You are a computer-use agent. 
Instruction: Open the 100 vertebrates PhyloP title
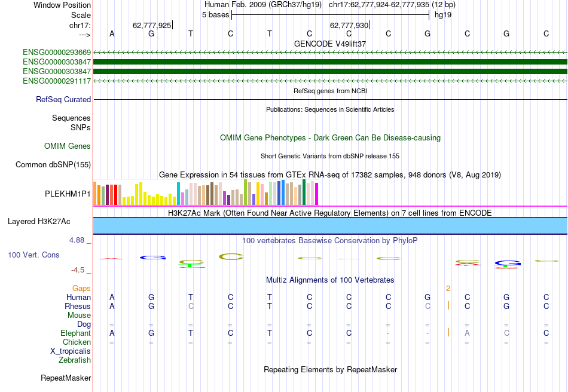[330, 241]
